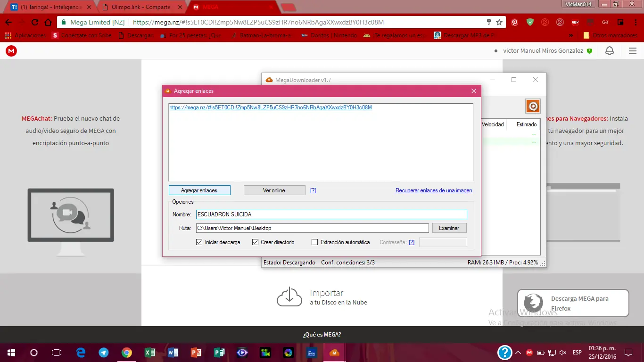644x362 pixels.
Task: Click the blue help question-mark tray icon
Action: 504,352
